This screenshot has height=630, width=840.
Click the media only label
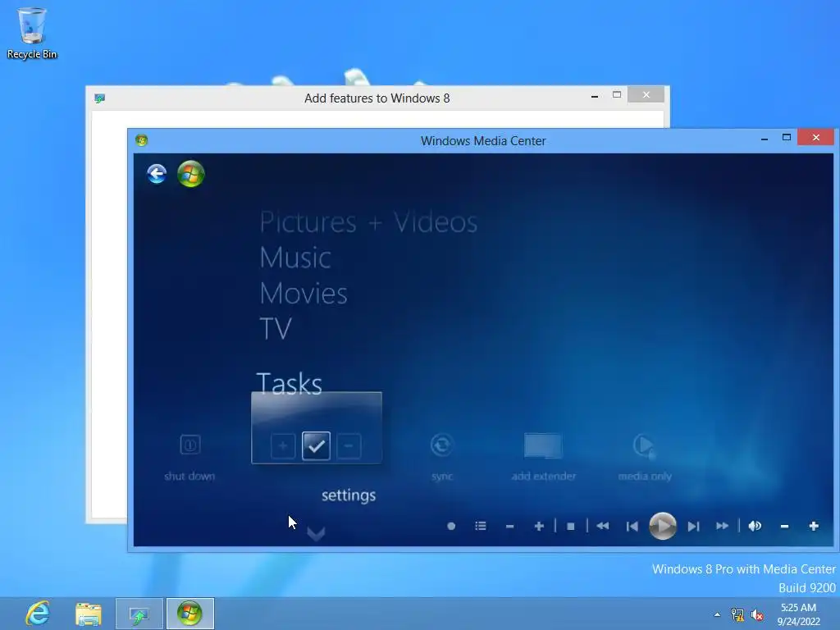(x=645, y=477)
